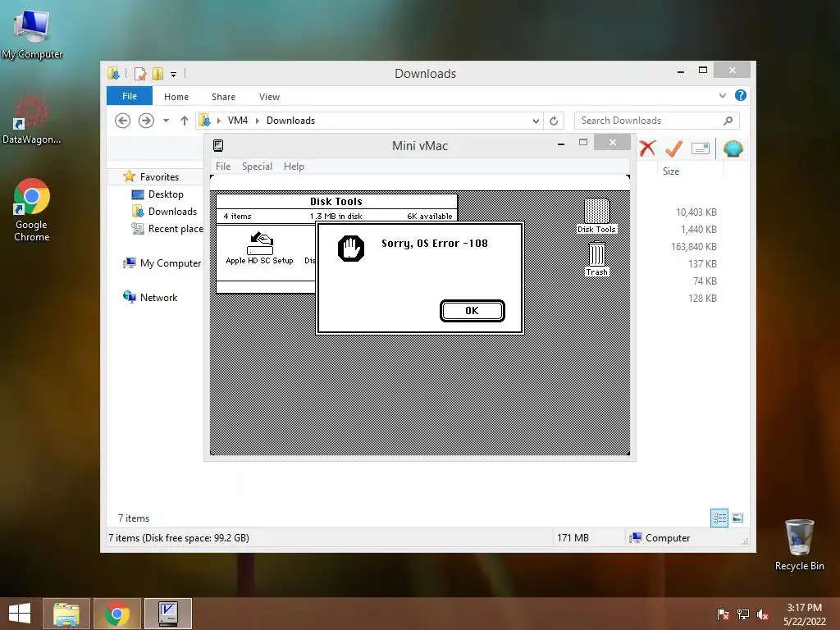
Task: Open the File tab in Downloads explorer
Action: pos(130,96)
